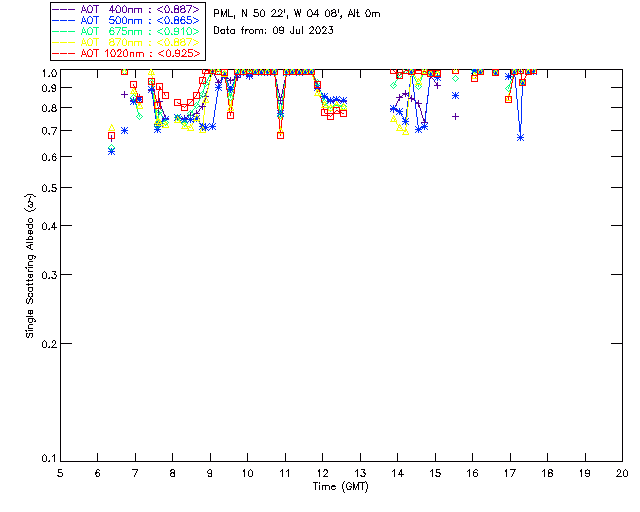The width and height of the screenshot is (640, 512).
Task: Click the y-axis tick label 0.4
Action: [49, 226]
